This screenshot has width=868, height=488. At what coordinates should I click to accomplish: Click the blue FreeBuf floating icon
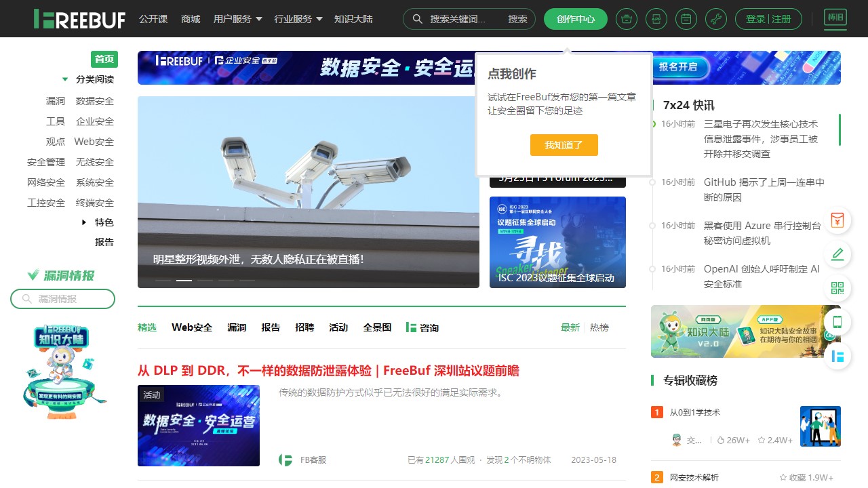point(837,356)
